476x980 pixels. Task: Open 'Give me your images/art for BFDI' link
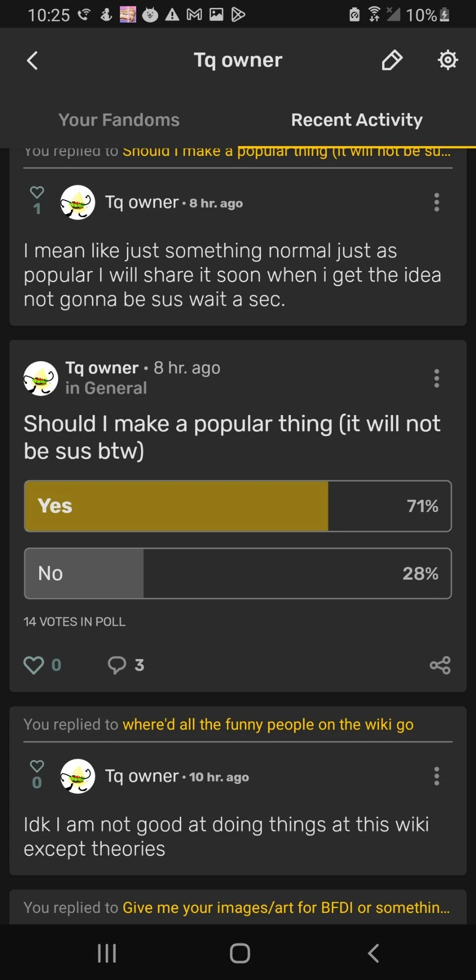pyautogui.click(x=286, y=907)
